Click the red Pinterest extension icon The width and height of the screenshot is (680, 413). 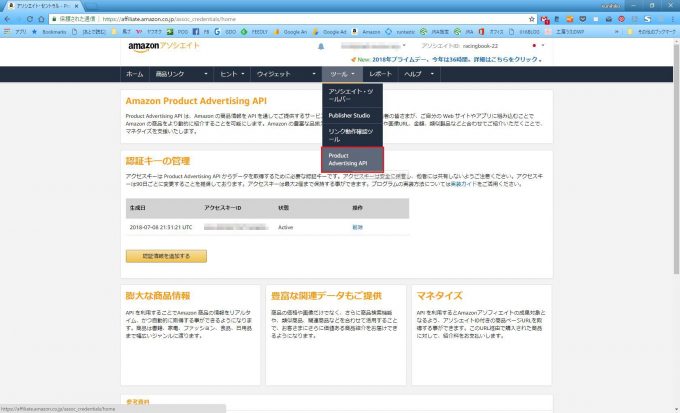click(x=621, y=19)
